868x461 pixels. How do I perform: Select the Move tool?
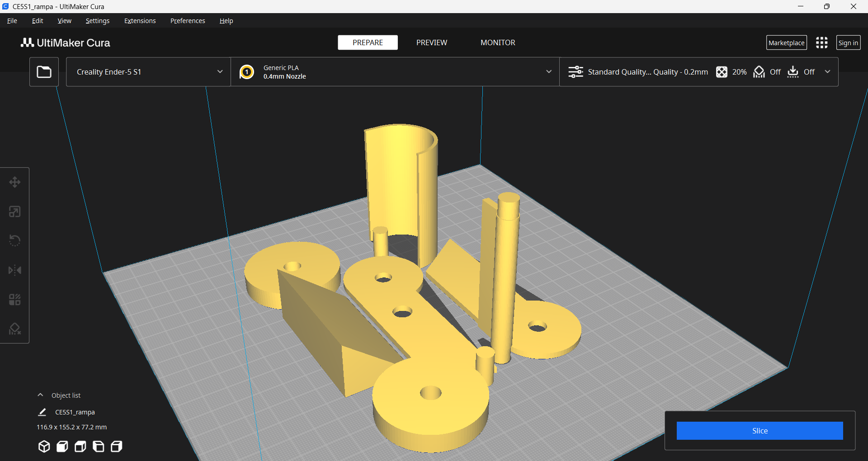pyautogui.click(x=15, y=182)
